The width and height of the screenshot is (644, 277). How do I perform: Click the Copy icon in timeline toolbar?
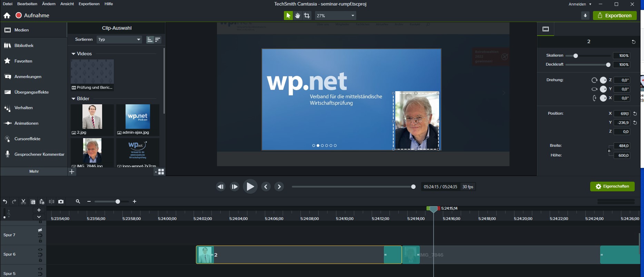coord(33,202)
